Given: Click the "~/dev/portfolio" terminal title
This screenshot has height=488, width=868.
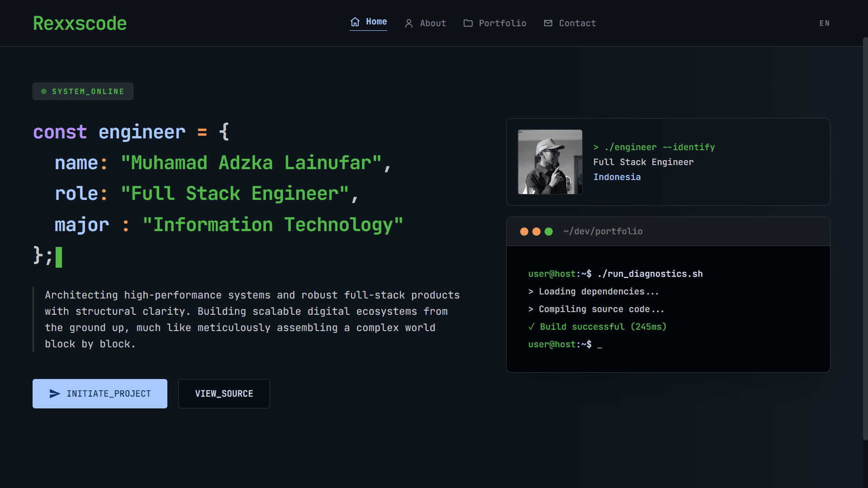Looking at the screenshot, I should 603,232.
